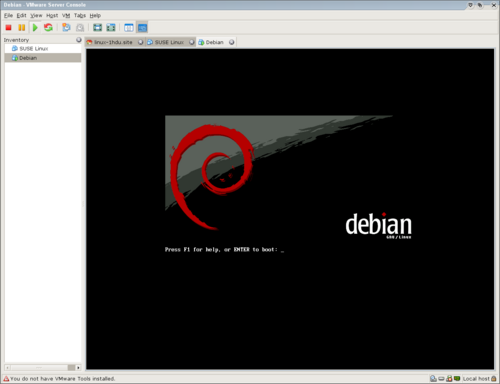The image size is (500, 384).
Task: Close the linux-1hdu.site tab
Action: pos(141,42)
